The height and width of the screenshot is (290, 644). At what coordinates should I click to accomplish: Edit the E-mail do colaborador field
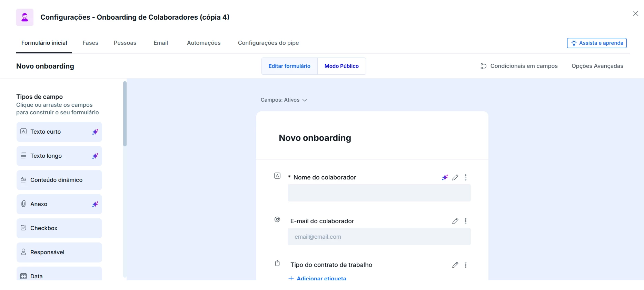[455, 221]
